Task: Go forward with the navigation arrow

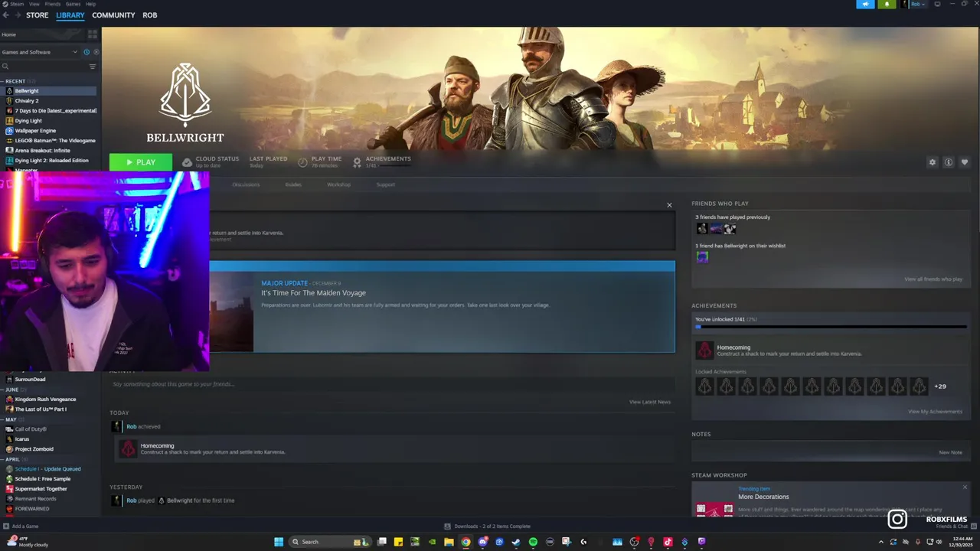Action: click(x=16, y=15)
